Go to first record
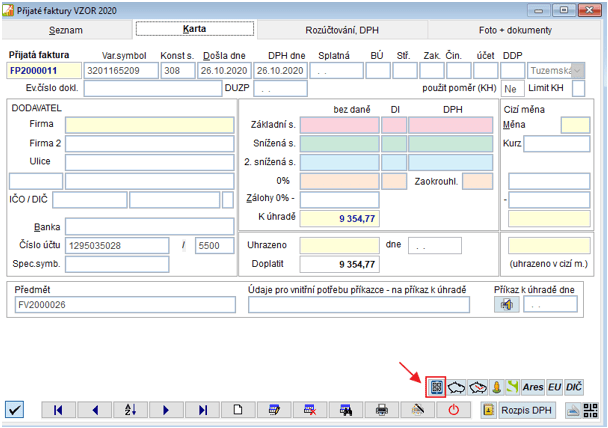 (58, 410)
